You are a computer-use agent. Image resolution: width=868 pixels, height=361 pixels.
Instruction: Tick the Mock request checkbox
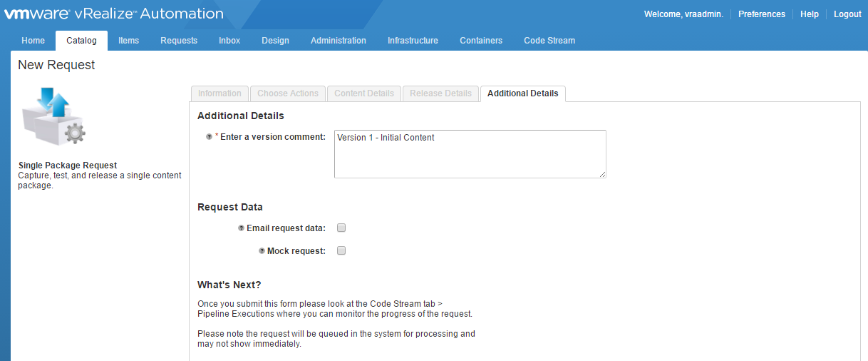pos(341,251)
